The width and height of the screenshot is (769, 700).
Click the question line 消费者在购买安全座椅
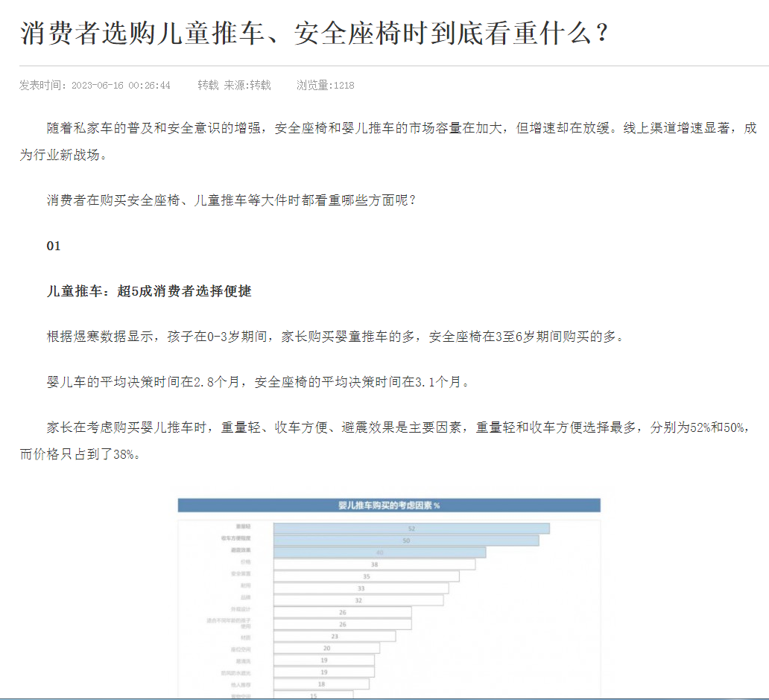point(231,200)
